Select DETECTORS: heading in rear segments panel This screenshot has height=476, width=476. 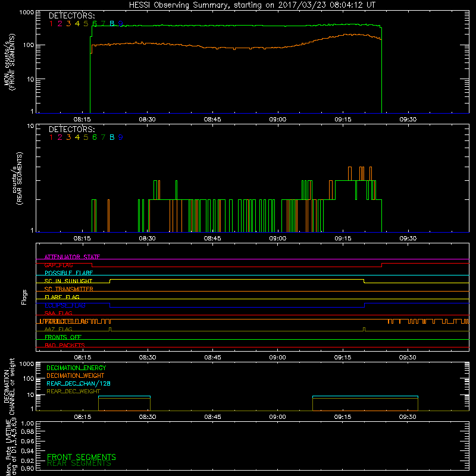(71, 130)
